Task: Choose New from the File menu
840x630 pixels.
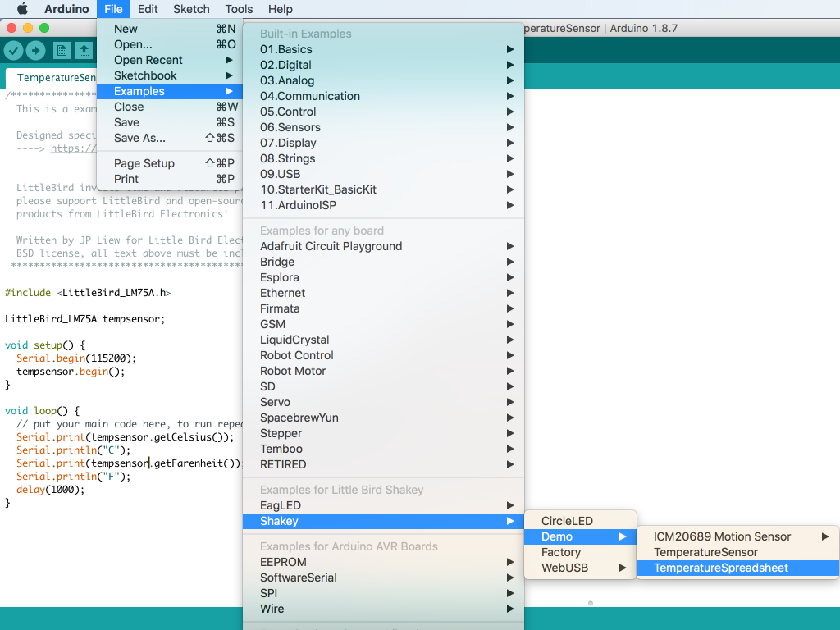Action: pyautogui.click(x=170, y=29)
